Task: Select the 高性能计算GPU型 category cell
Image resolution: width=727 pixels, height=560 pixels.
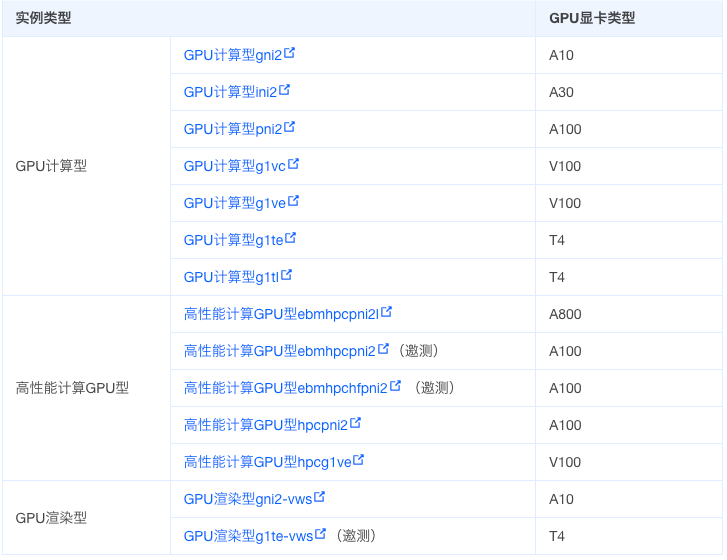Action: (x=72, y=388)
